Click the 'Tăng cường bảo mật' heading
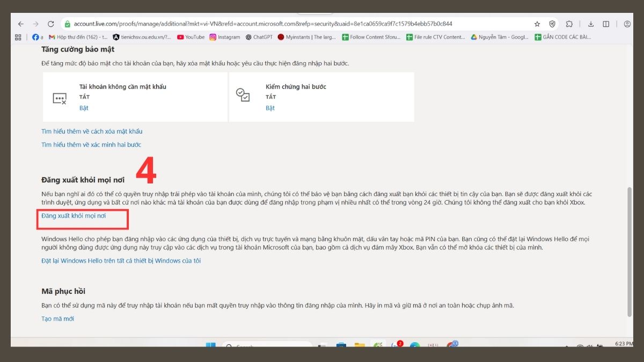The width and height of the screenshot is (644, 362). pos(78,49)
